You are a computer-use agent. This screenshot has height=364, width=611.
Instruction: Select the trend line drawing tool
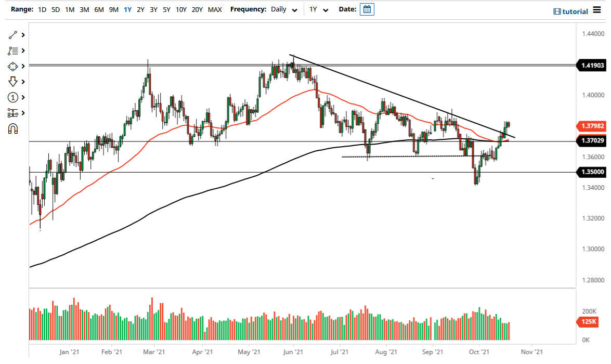point(13,35)
